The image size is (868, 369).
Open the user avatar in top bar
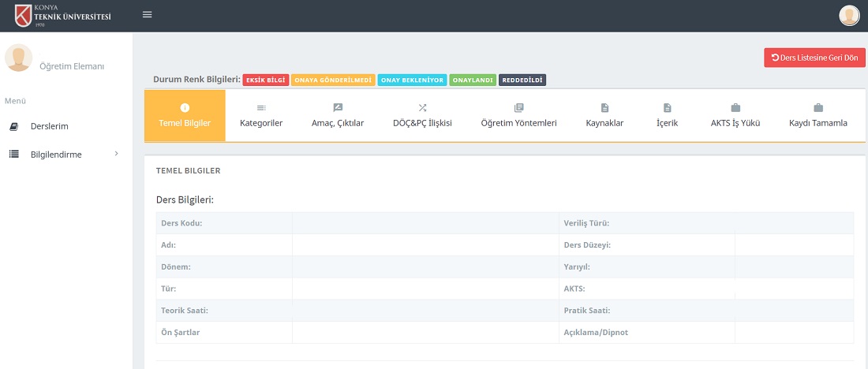[849, 16]
